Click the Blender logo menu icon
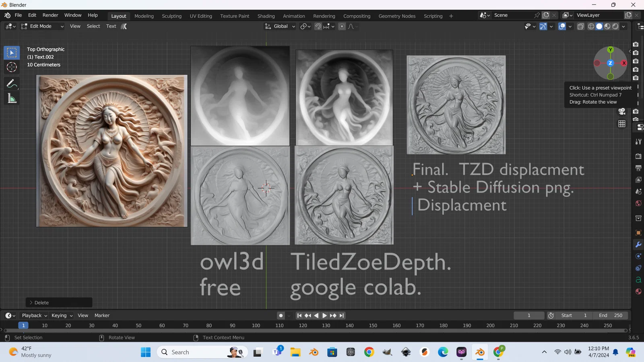Image resolution: width=644 pixels, height=362 pixels. pyautogui.click(x=7, y=15)
